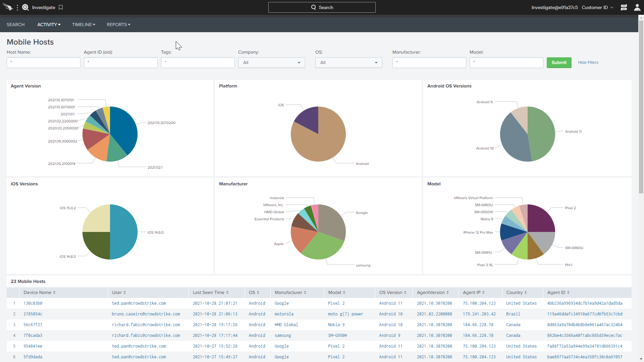Click the Model filter input field

tap(506, 63)
